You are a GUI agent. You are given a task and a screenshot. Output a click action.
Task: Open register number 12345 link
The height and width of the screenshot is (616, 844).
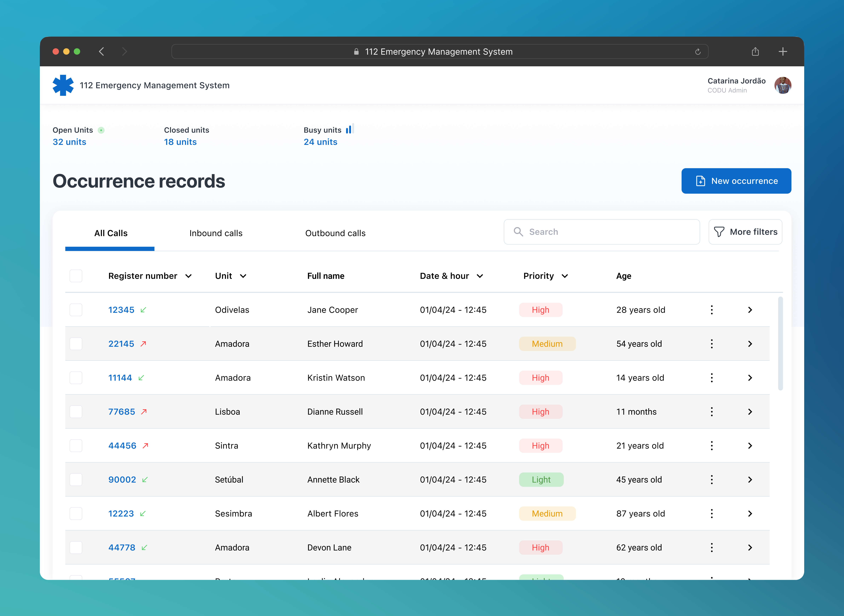tap(121, 310)
